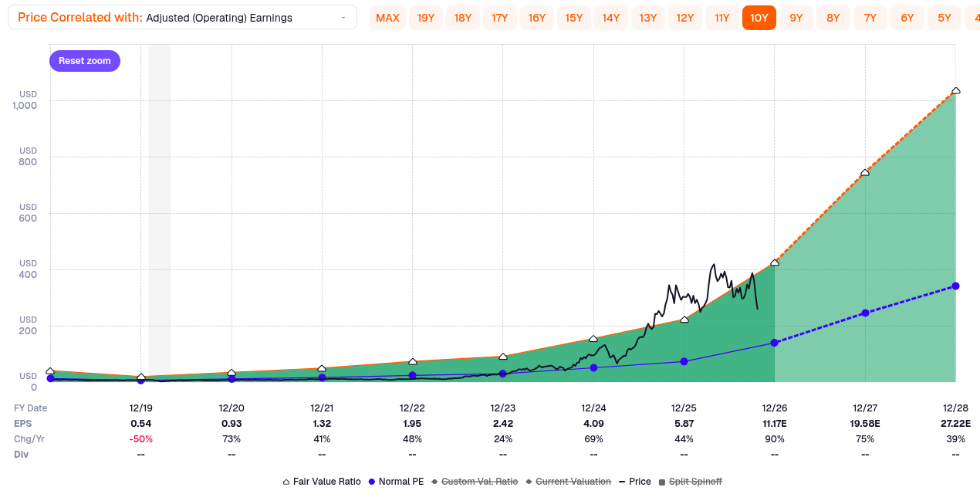Screen dimensions: 980x494
Task: Click the 12/27 fair value triangle marker
Action: [x=865, y=172]
